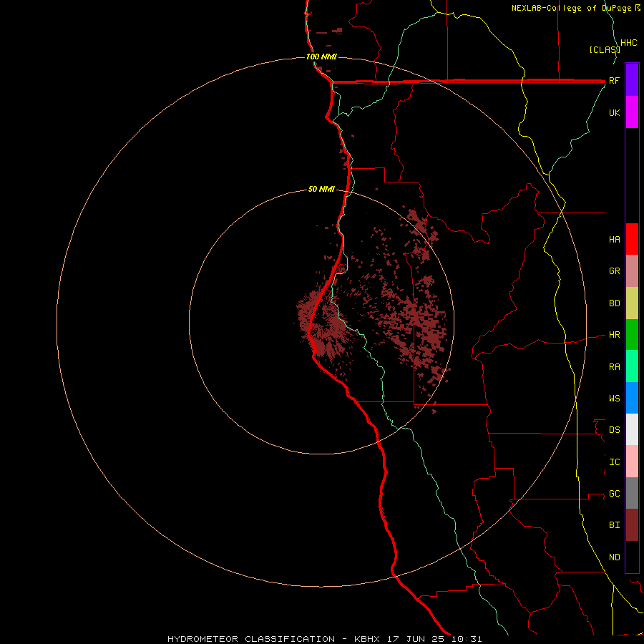Click the IC light pink legend swatch

(632, 462)
